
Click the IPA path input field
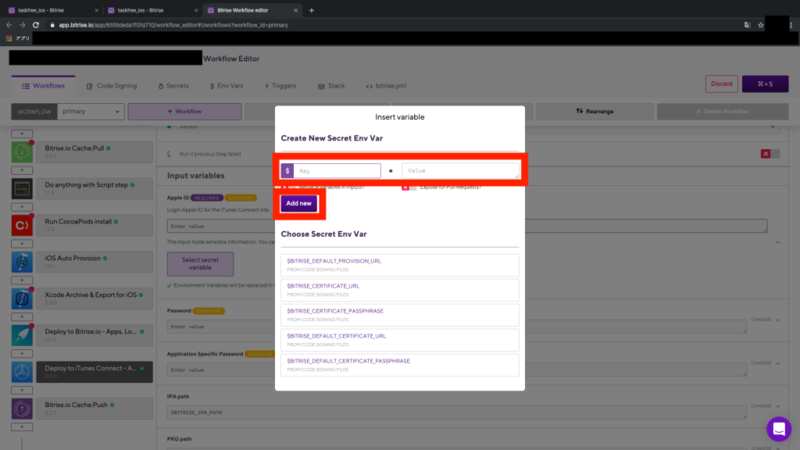457,412
